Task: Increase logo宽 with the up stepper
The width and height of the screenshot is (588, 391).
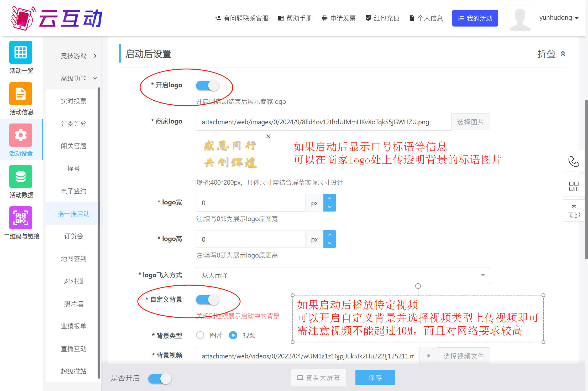Action: tap(330, 198)
